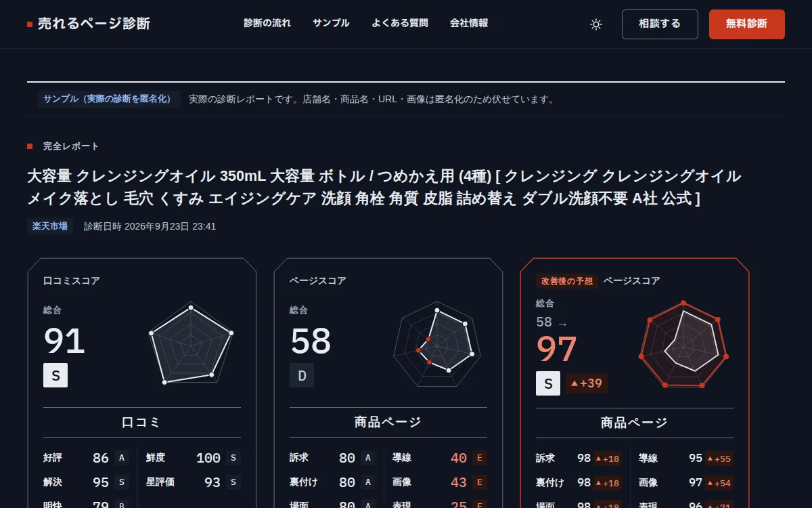Image resolution: width=812 pixels, height=508 pixels.
Task: Click the 口コミスコア card heading
Action: click(71, 280)
